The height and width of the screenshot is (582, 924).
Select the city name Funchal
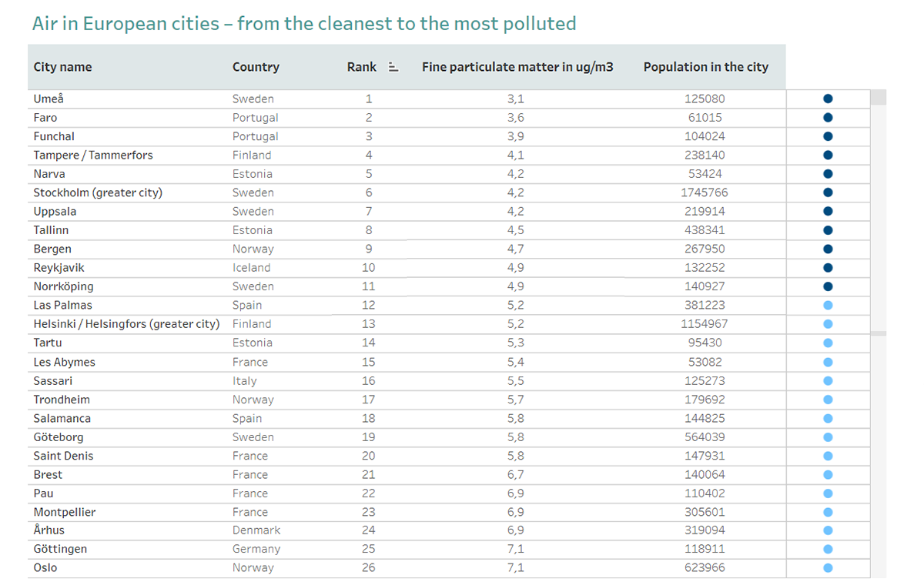click(x=54, y=136)
